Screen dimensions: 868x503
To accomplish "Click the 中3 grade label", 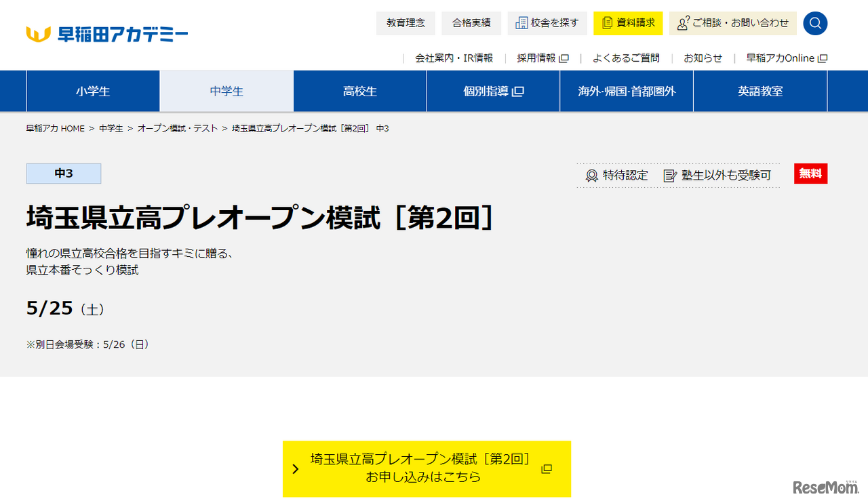I will click(x=64, y=174).
